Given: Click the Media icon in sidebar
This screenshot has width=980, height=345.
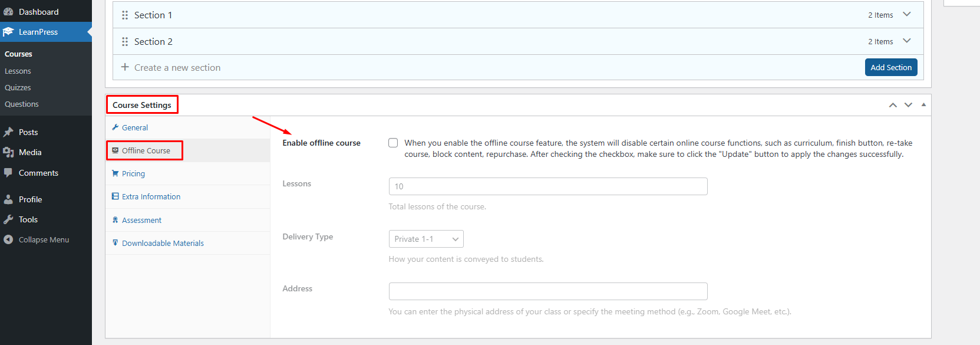Looking at the screenshot, I should tap(8, 152).
